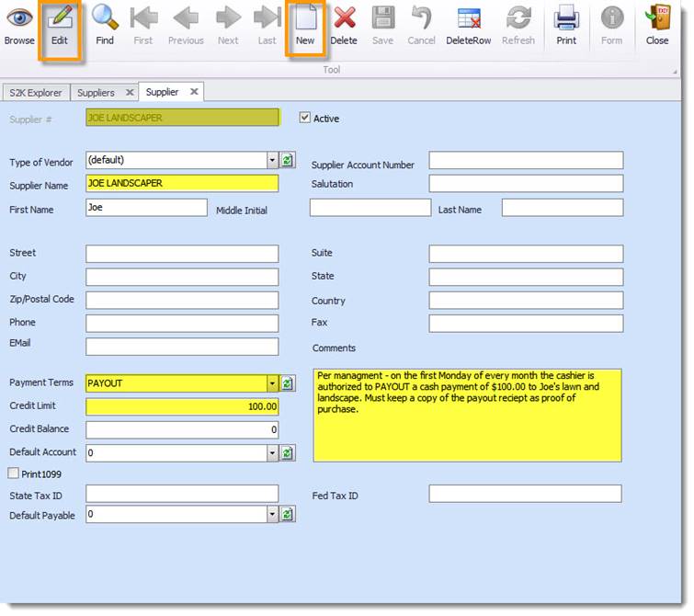Uncheck the Active checkbox
This screenshot has height=616, width=694.
[306, 118]
